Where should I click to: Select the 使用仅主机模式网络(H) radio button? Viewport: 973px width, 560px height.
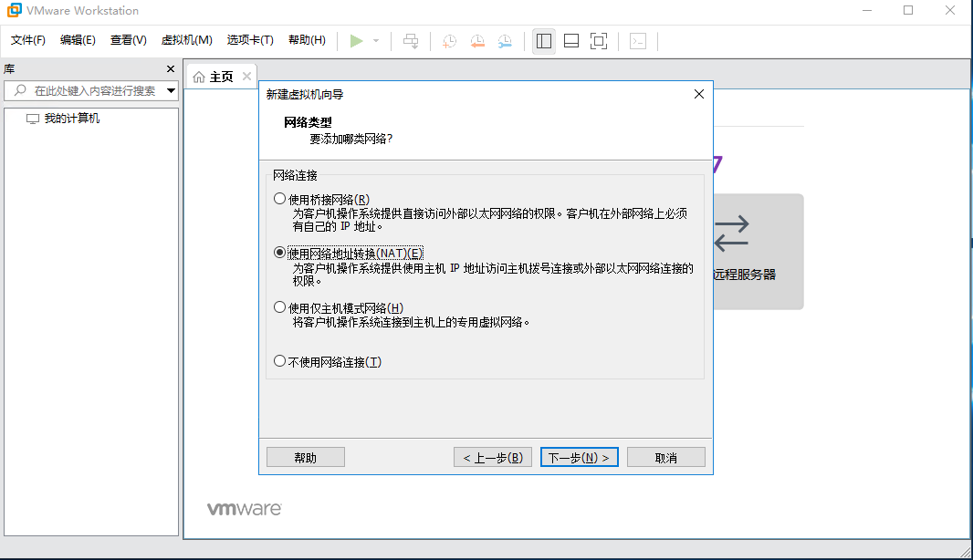(x=280, y=307)
